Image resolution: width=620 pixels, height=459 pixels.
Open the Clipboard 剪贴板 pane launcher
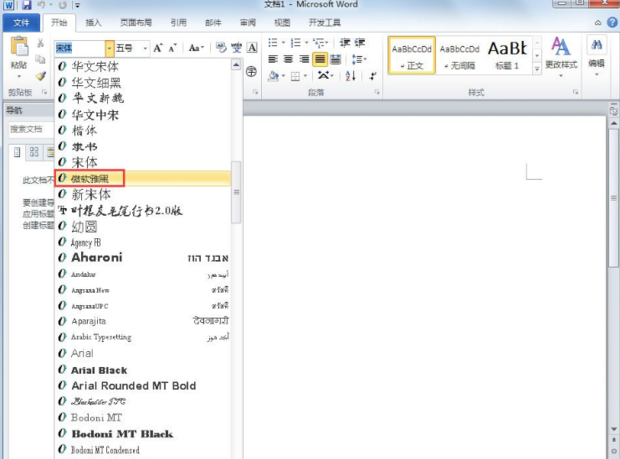[x=44, y=92]
